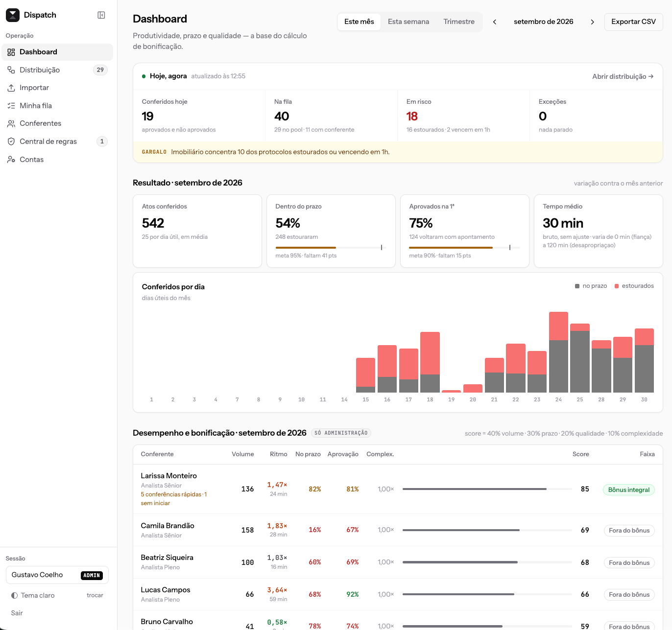Click the Volume column header
The height and width of the screenshot is (630, 672).
(x=243, y=454)
